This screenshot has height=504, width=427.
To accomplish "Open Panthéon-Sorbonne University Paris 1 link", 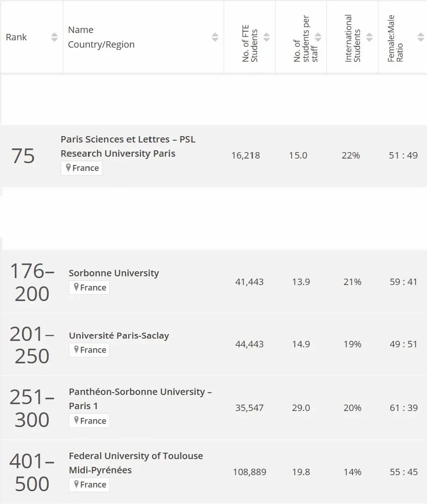I will [x=140, y=399].
